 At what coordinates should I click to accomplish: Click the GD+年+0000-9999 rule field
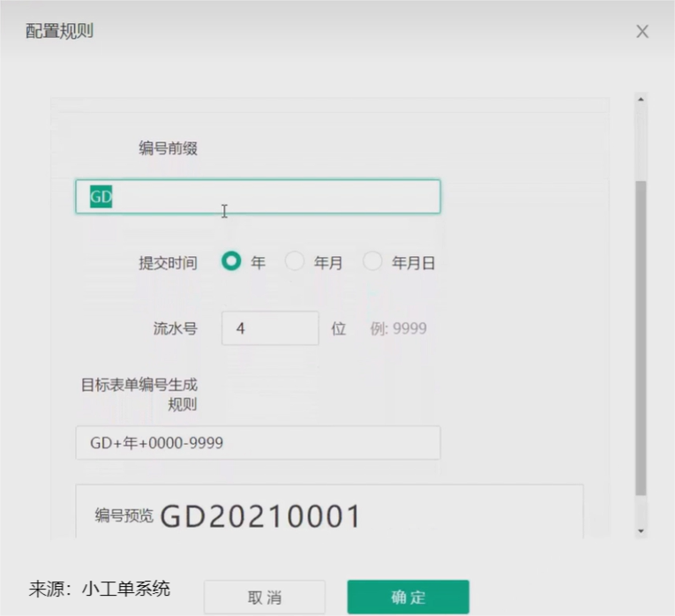pos(258,443)
